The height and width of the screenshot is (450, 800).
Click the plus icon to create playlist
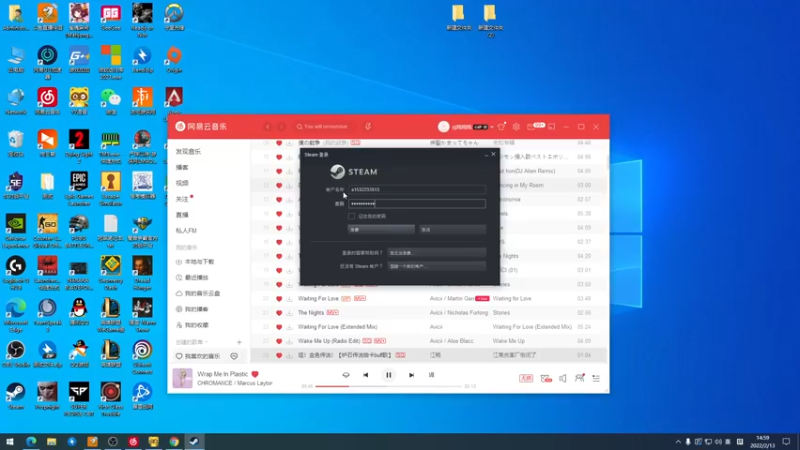(239, 342)
